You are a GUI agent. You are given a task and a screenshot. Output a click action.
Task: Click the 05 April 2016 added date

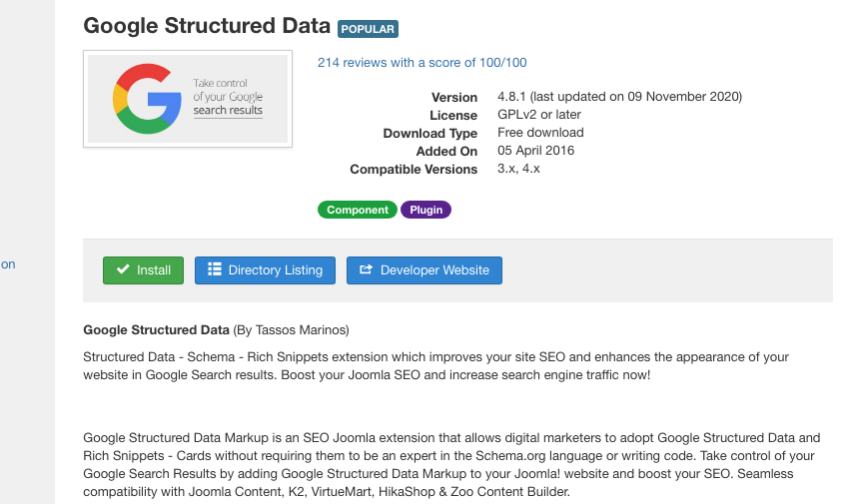click(x=536, y=151)
